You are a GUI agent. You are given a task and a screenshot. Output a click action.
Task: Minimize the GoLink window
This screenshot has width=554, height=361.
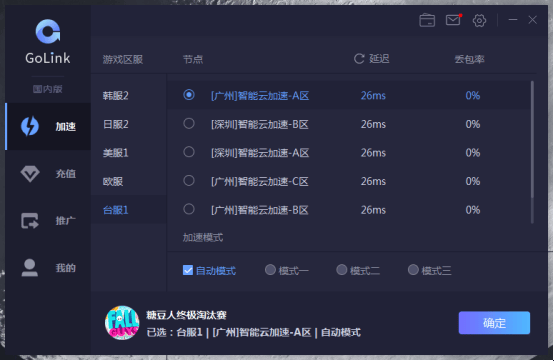tap(513, 20)
